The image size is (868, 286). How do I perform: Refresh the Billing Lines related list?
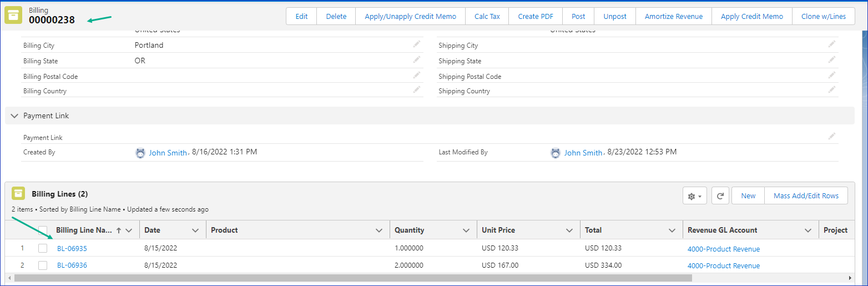[x=720, y=195]
